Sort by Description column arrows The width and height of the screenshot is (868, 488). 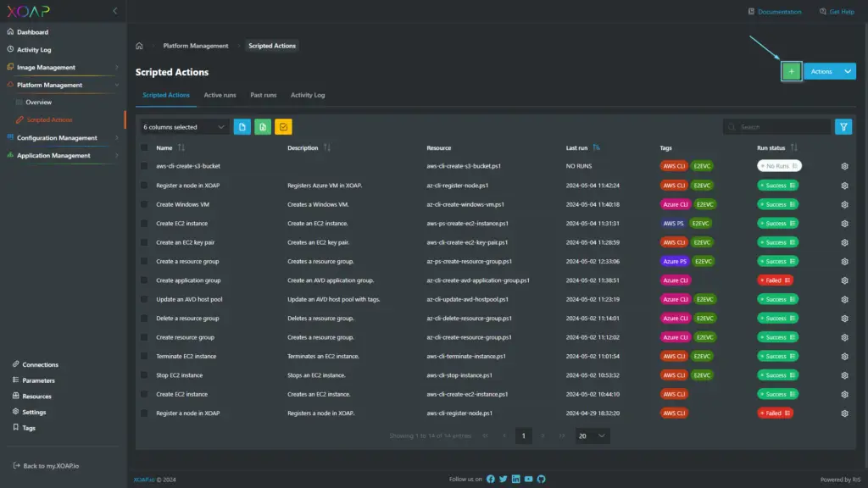[326, 147]
